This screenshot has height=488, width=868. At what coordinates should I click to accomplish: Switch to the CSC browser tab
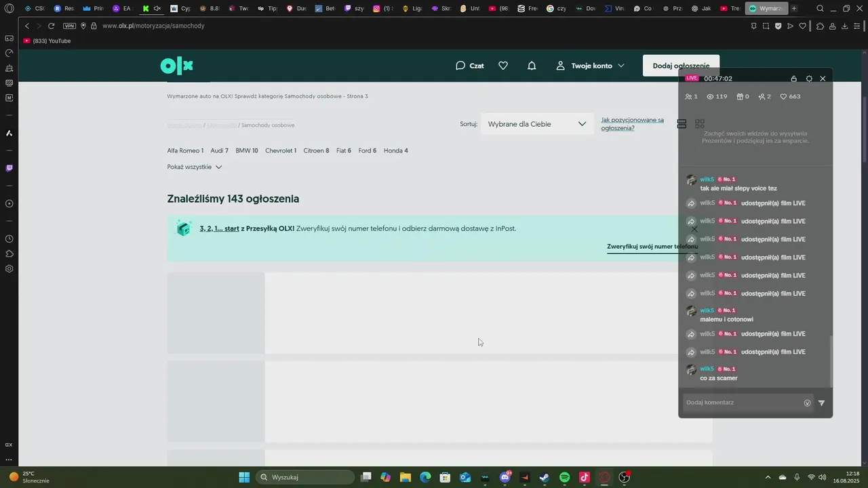coord(35,8)
